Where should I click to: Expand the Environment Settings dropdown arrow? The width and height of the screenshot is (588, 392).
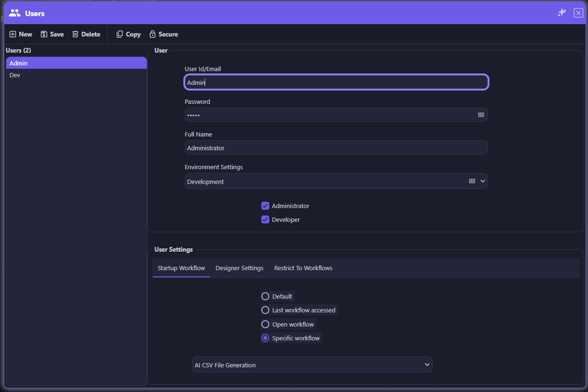483,181
